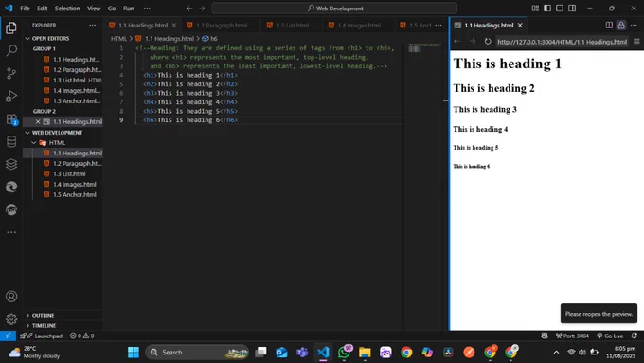Switch to the 1.2 Paragraph.html editor tab

pyautogui.click(x=222, y=25)
